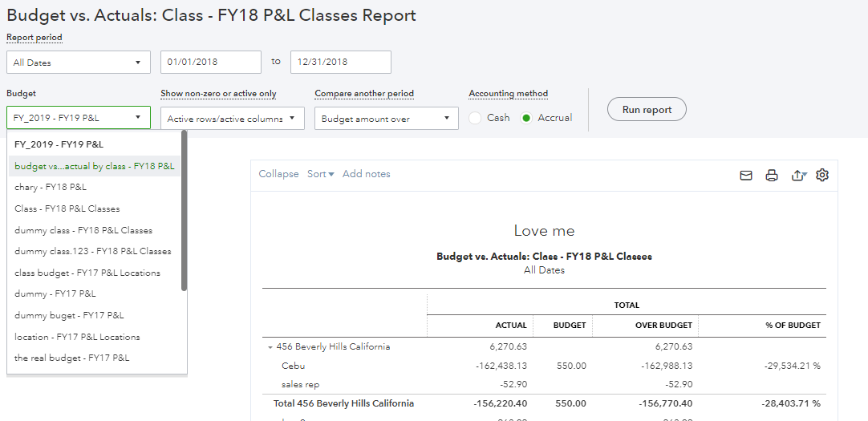Select the Accrual accounting method
Image resolution: width=868 pixels, height=421 pixels.
[527, 118]
